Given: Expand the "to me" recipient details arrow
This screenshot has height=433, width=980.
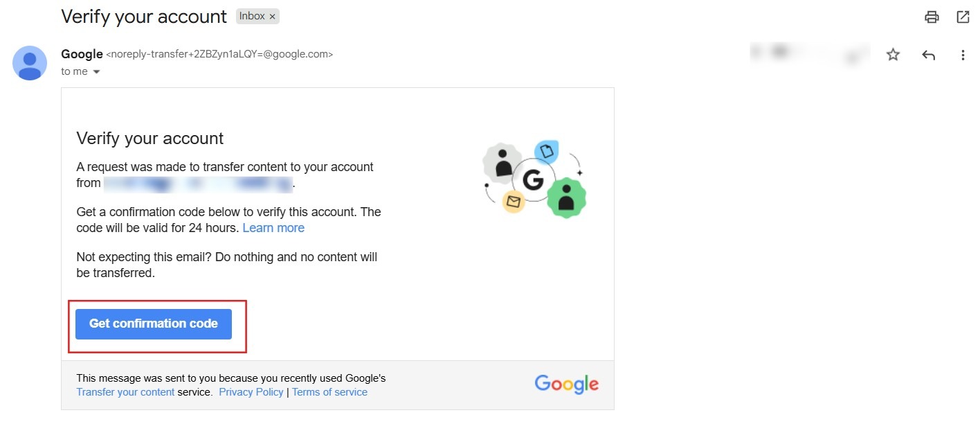Looking at the screenshot, I should point(96,72).
